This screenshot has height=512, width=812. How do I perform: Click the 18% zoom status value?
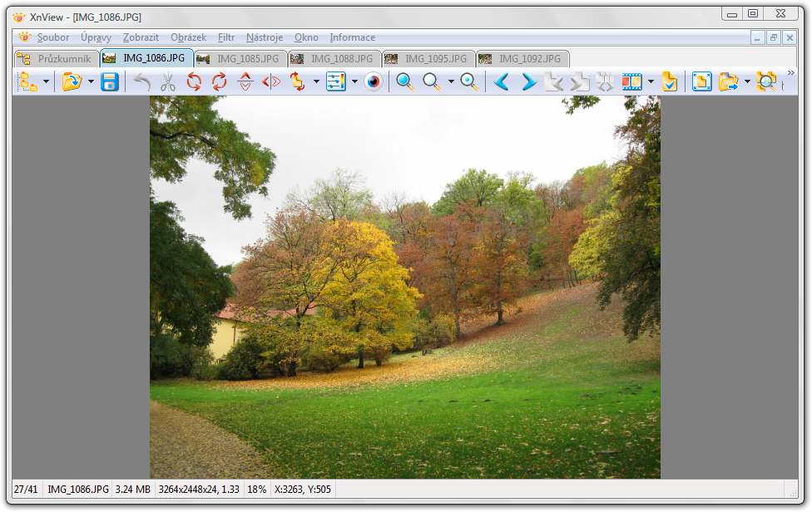[257, 490]
